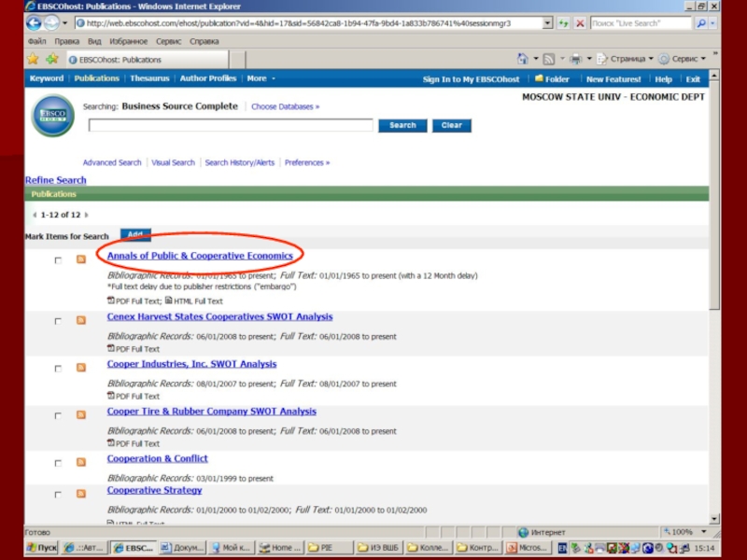Click into the EBSCO search text field
This screenshot has height=560, width=747.
(231, 125)
